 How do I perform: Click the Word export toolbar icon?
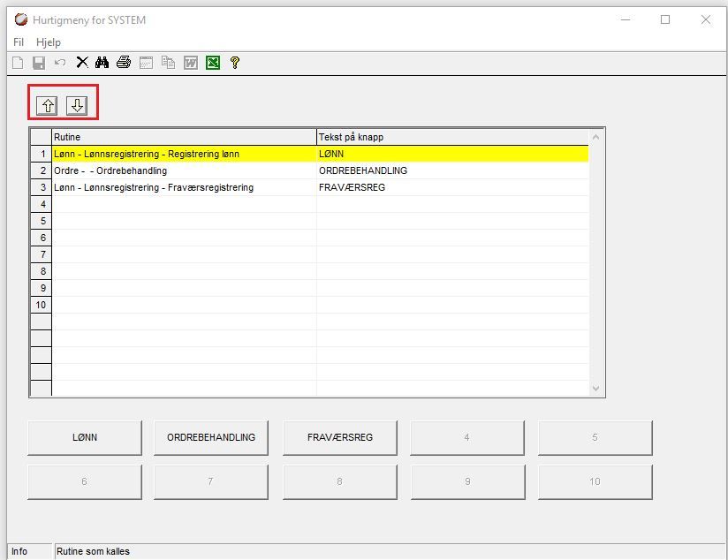point(190,62)
